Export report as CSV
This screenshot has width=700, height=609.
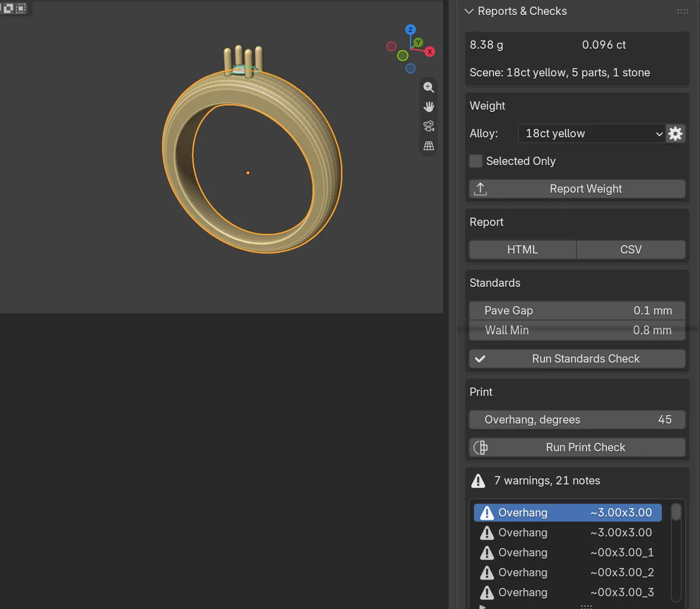(x=631, y=250)
